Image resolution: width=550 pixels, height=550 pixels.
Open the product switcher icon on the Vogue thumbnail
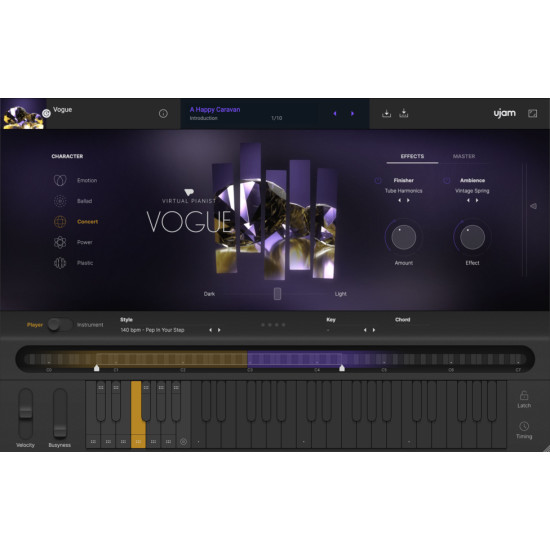46,113
